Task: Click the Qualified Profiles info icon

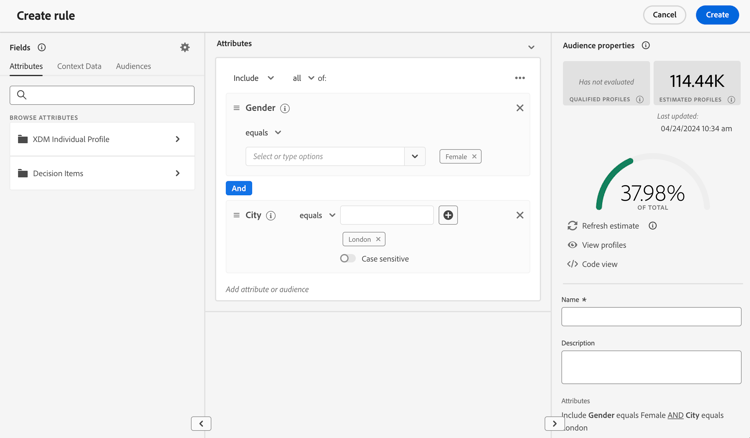Action: point(640,99)
